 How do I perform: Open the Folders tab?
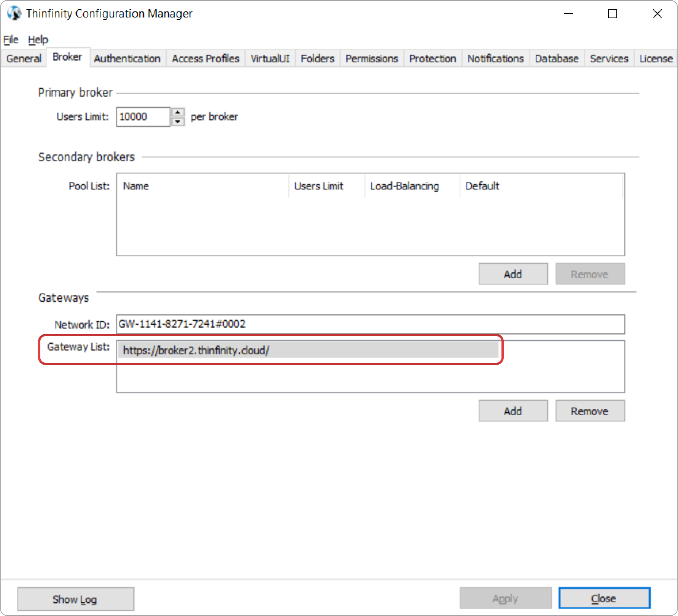click(317, 59)
